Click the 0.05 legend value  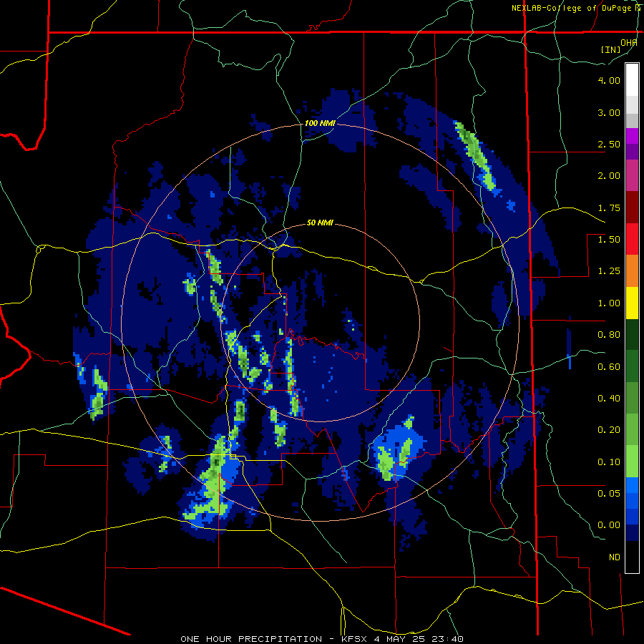point(609,493)
